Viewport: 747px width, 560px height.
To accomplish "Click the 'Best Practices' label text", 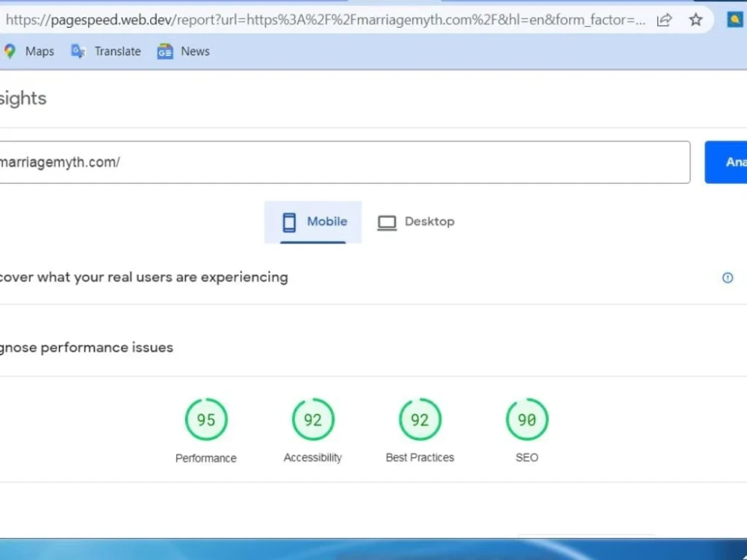I will (420, 458).
